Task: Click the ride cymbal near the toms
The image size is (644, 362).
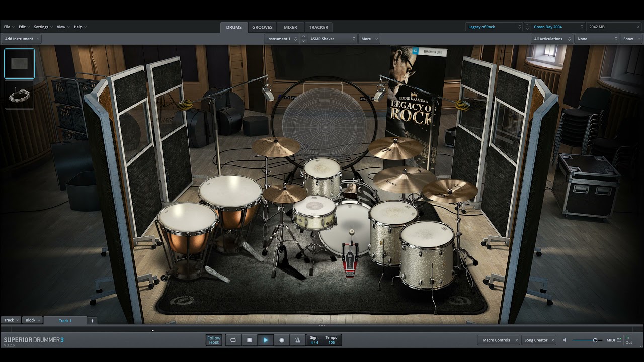Action: coord(404,179)
